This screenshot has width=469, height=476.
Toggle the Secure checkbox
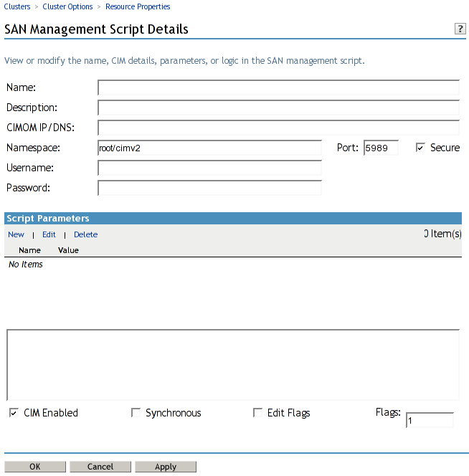point(421,148)
